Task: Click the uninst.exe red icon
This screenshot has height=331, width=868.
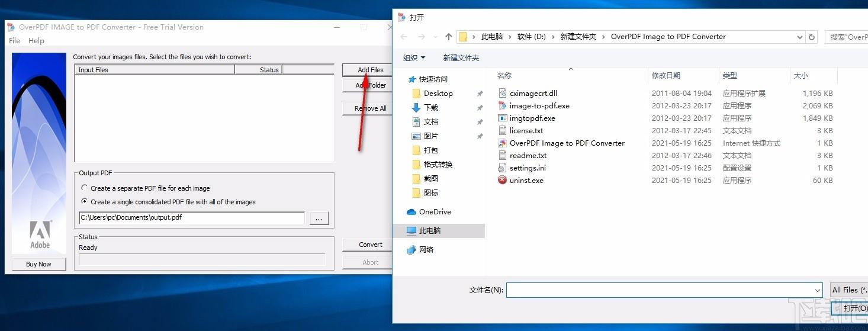Action: 503,181
